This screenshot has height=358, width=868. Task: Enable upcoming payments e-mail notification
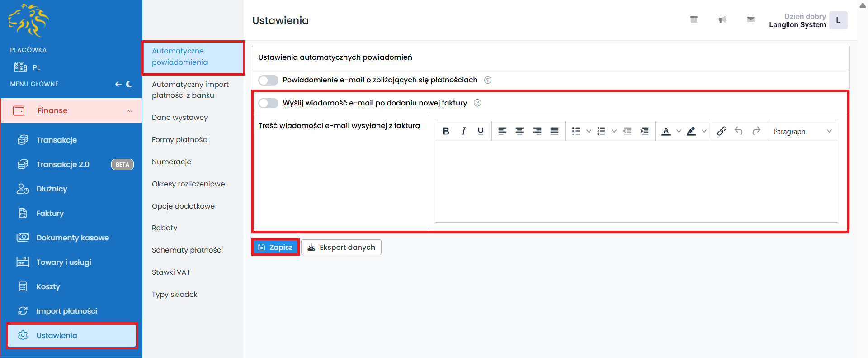pyautogui.click(x=268, y=81)
